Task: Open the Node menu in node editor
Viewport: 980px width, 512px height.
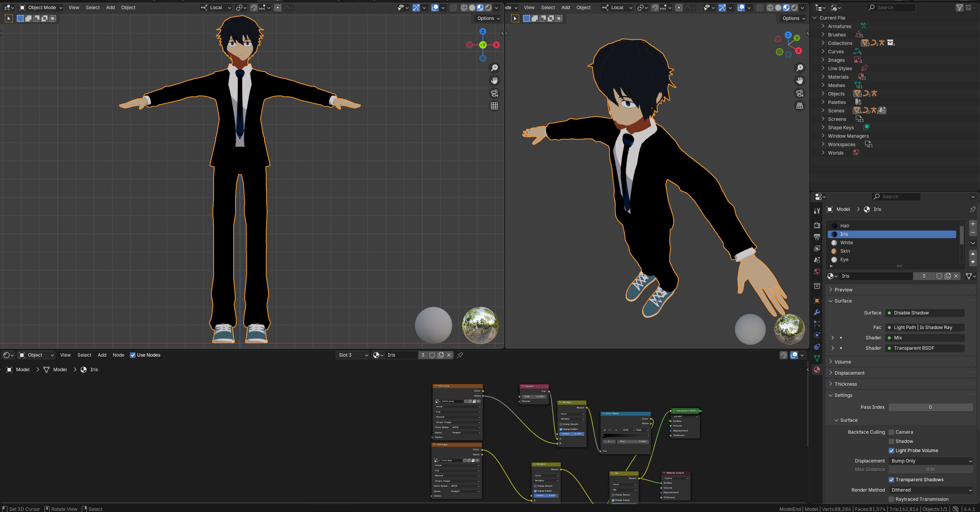Action: click(118, 355)
